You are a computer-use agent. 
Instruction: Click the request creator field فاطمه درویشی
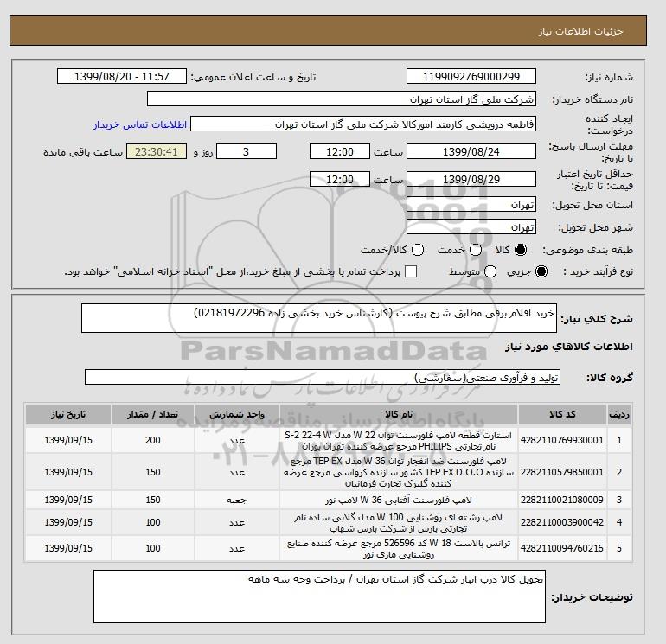pos(363,124)
